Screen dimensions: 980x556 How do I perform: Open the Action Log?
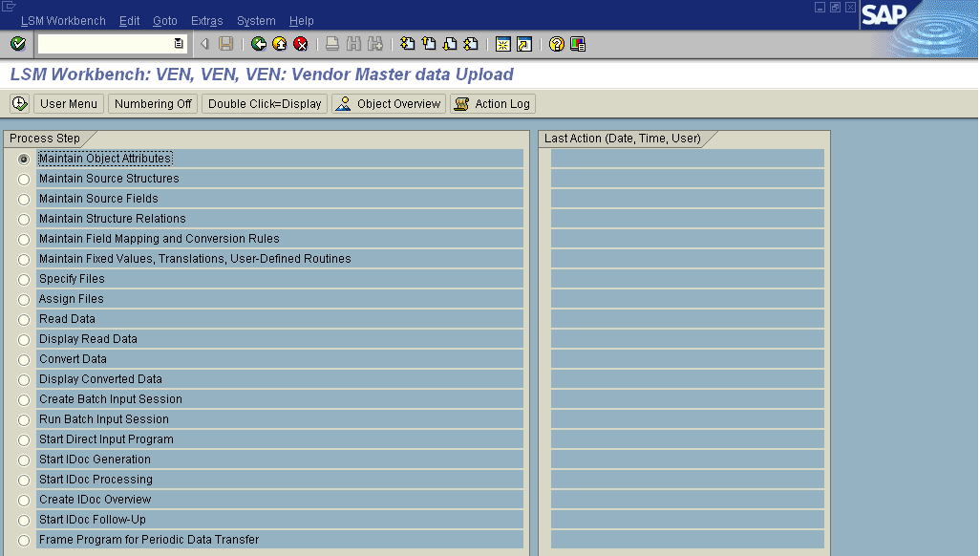point(493,104)
